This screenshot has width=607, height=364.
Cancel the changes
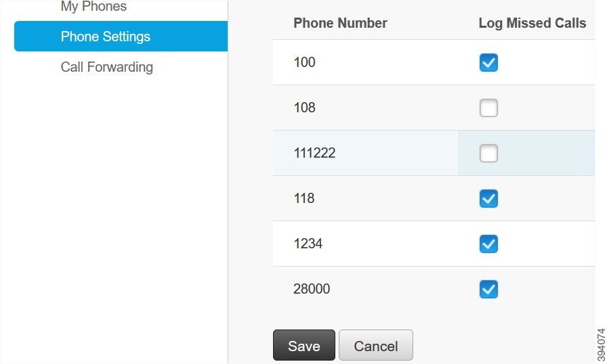click(x=376, y=345)
